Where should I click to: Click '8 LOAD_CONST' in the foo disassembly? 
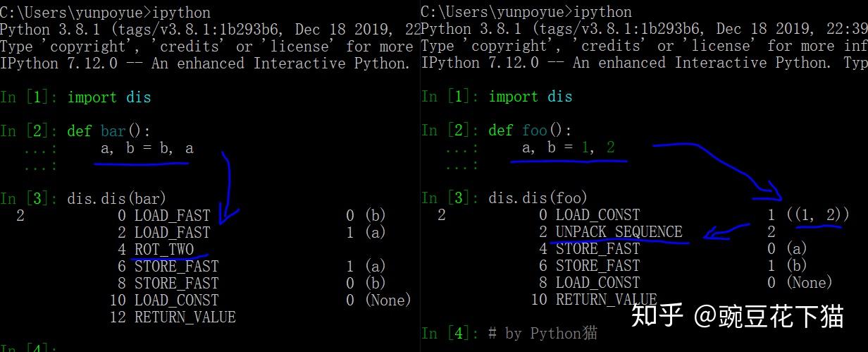pyautogui.click(x=589, y=283)
